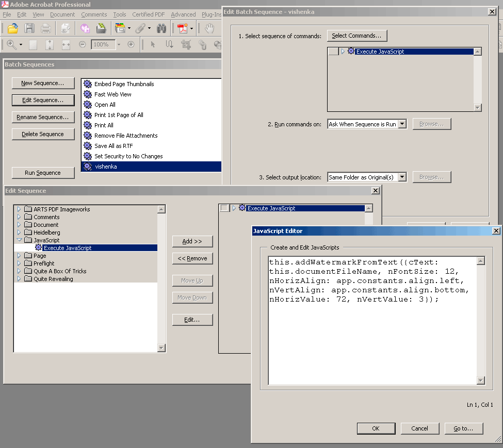This screenshot has height=448, width=503.
Task: Select the Article tool icon
Action: [x=169, y=44]
